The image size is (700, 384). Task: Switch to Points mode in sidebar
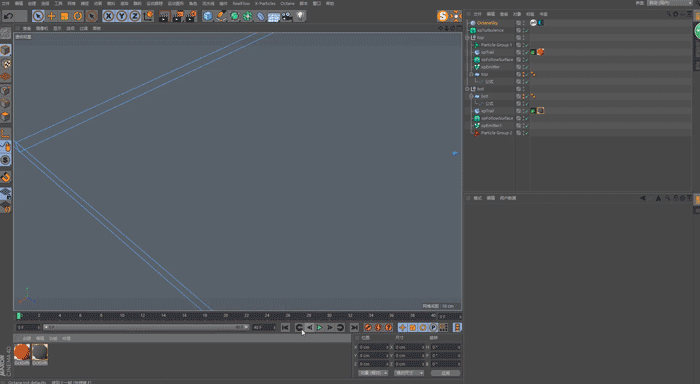point(5,91)
